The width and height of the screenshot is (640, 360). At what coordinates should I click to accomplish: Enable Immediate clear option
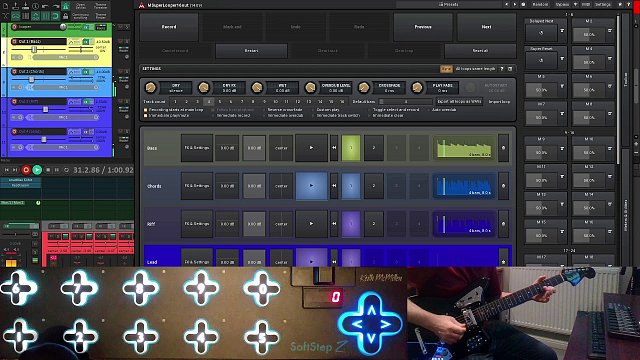(x=386, y=116)
